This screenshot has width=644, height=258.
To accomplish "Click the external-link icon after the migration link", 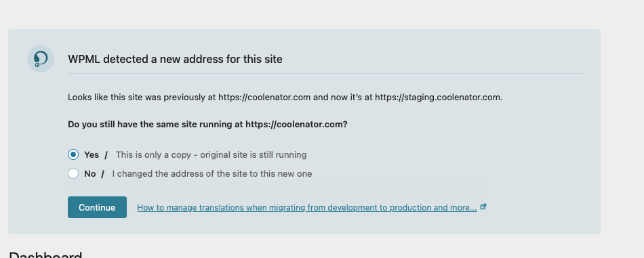I will 483,207.
